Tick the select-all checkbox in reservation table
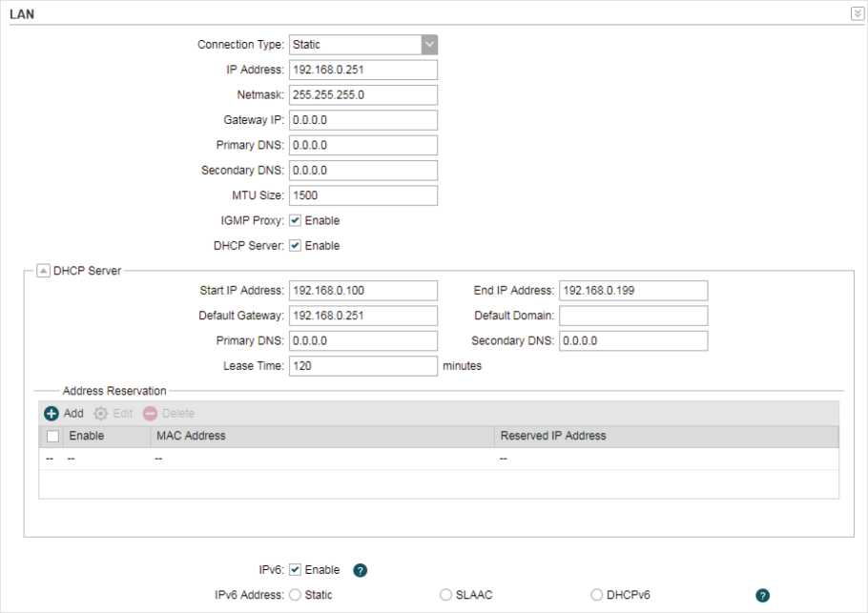Screen dimensions: 868x613 pos(52,437)
